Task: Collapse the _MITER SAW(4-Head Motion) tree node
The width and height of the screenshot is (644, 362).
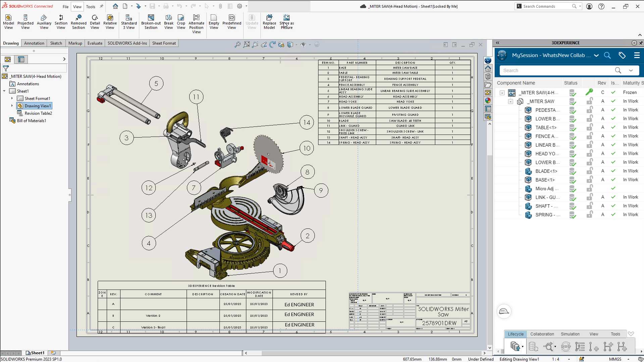Action: [502, 93]
